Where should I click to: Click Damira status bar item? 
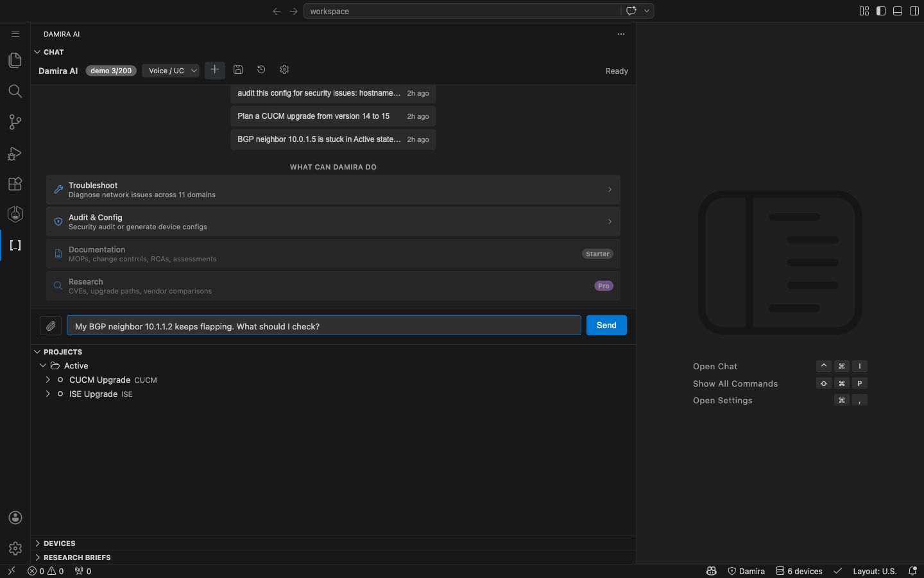(746, 571)
